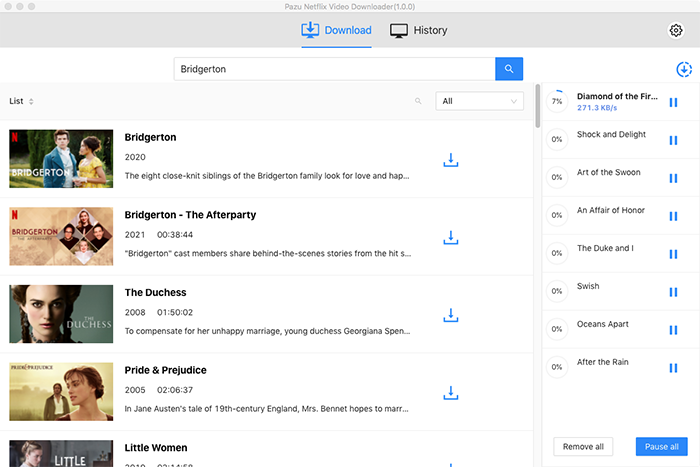Download Bridgerton - The Afterparty
Screen dimensions: 700x467
tap(450, 238)
